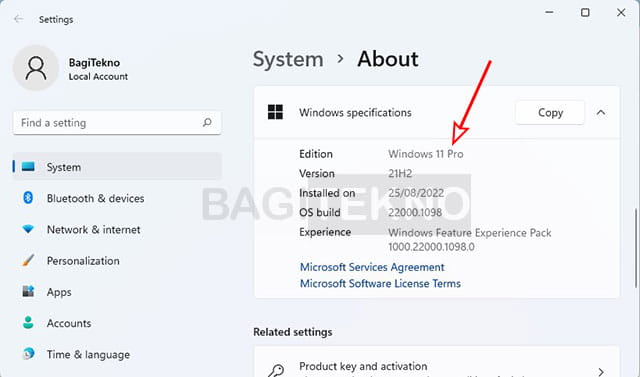Click the Experience label
640x377 pixels.
[325, 232]
